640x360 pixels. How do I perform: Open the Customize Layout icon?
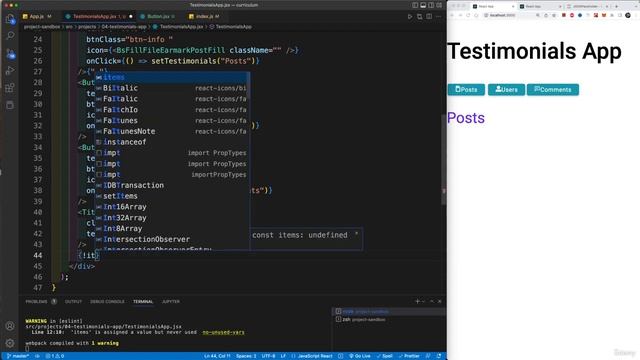coord(439,5)
